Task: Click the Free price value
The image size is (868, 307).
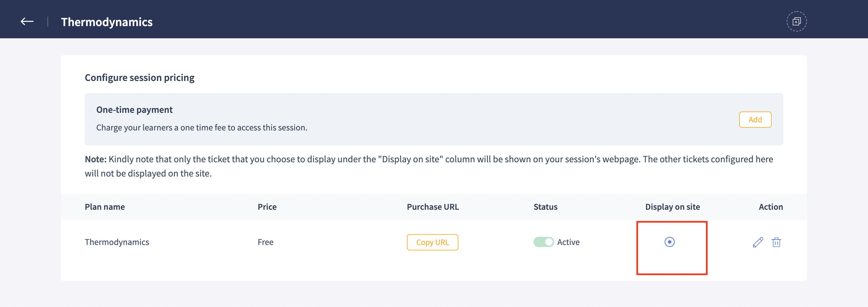Action: click(265, 242)
